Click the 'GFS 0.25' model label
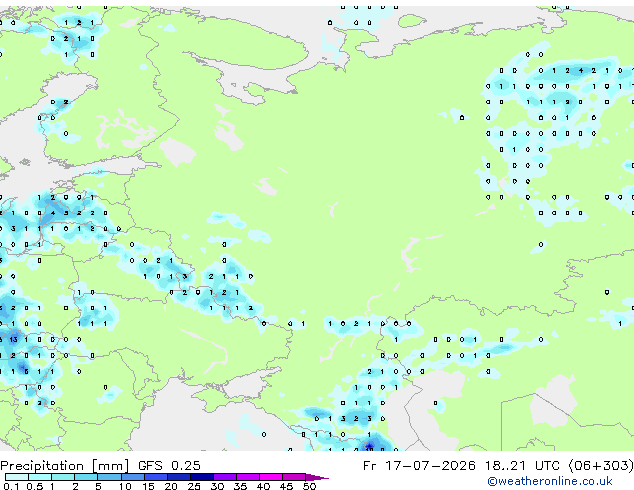634x490 pixels. [x=169, y=465]
